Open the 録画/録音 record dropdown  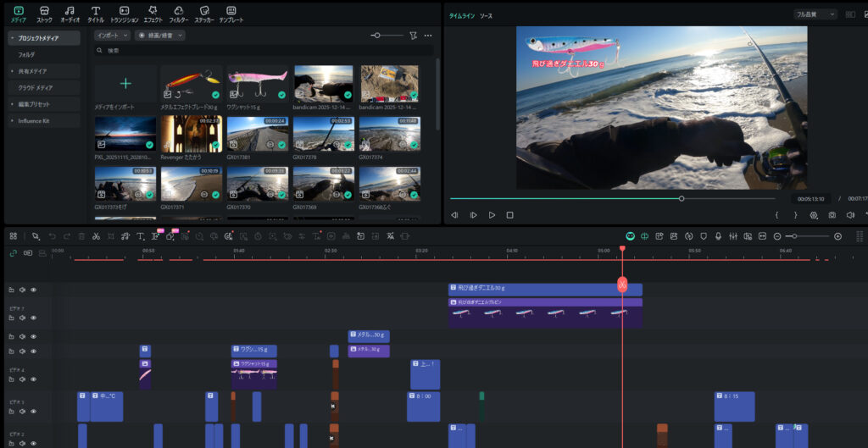pyautogui.click(x=159, y=36)
